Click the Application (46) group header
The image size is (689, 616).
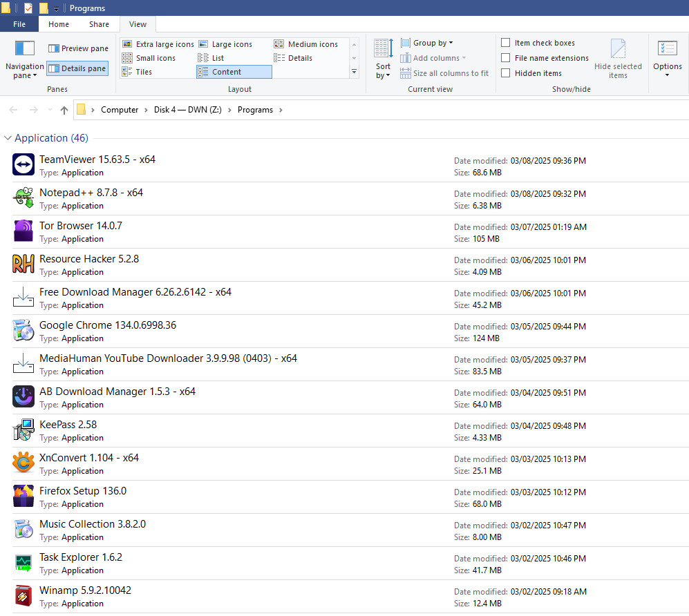(x=51, y=138)
